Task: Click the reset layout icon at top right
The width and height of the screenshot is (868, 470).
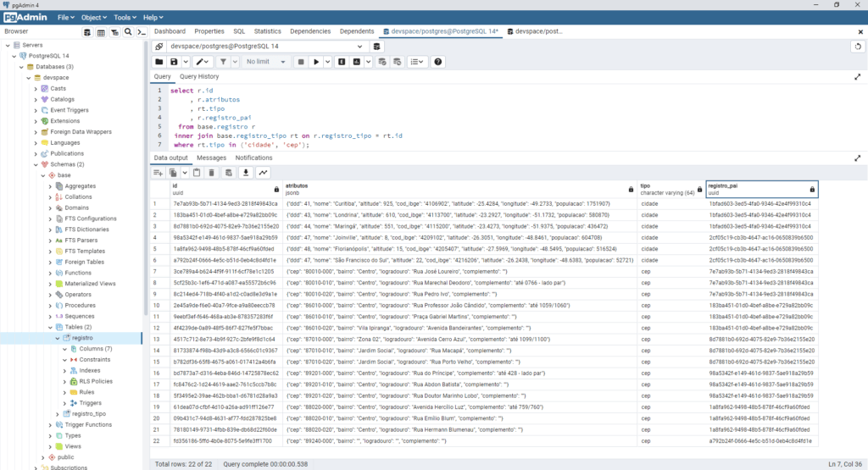Action: click(858, 47)
